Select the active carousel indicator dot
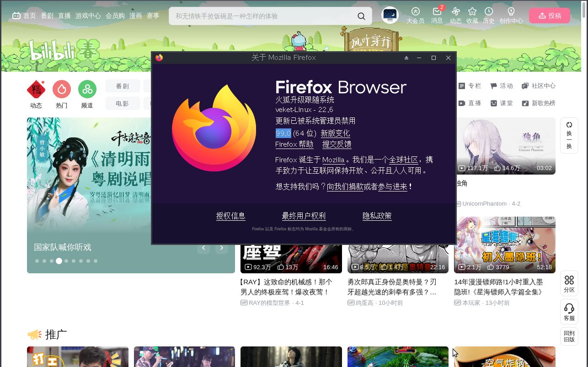This screenshot has height=367, width=588. click(x=59, y=261)
